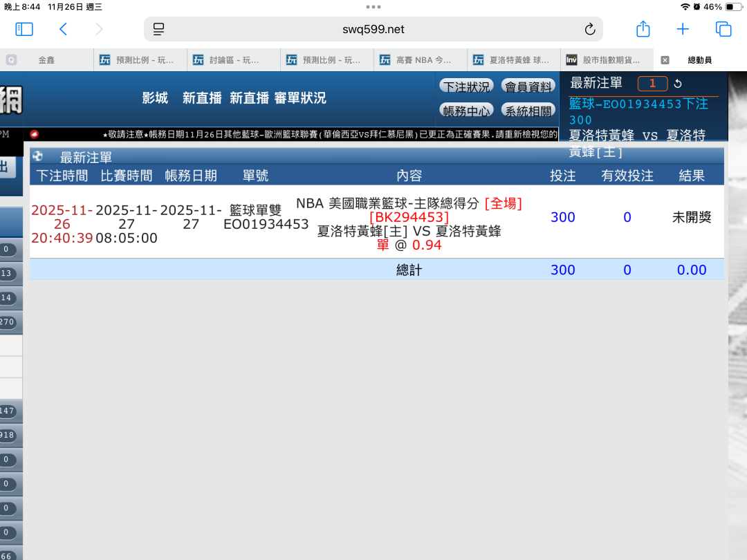Image resolution: width=747 pixels, height=560 pixels.
Task: Click the 內容 column header
Action: [409, 176]
